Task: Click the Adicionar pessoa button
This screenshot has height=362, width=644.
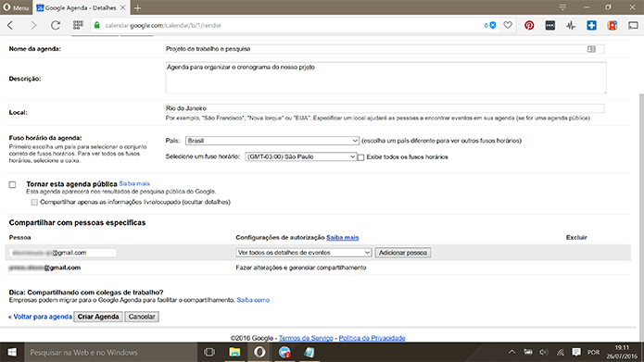Action: (x=403, y=253)
